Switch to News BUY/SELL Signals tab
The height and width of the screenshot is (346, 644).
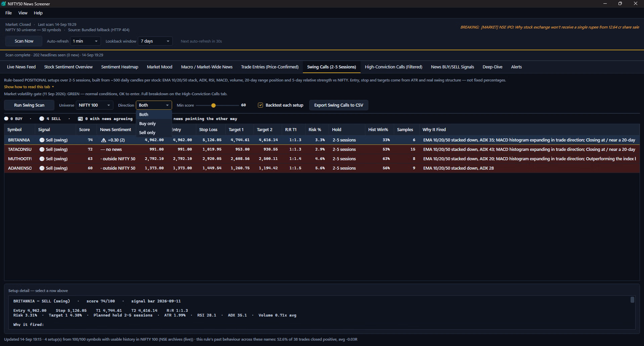(x=452, y=67)
